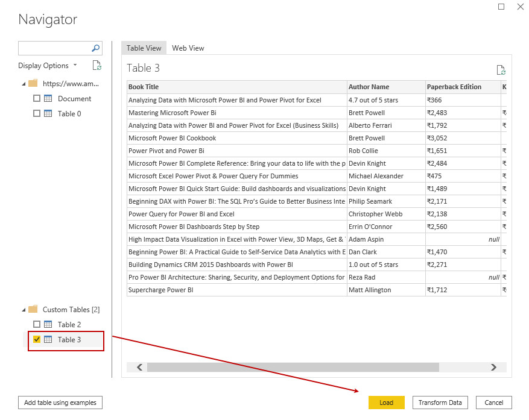Screen dimensions: 529x420
Task: Click the search magnifier icon
Action: (x=96, y=48)
